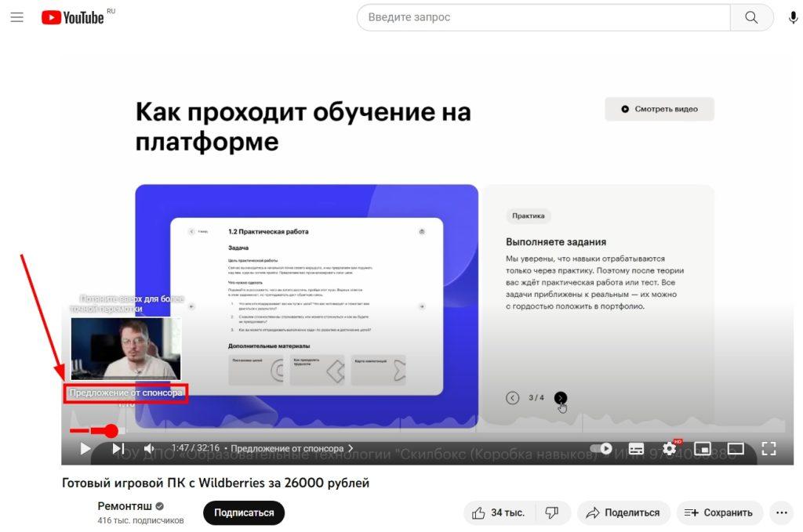Start voice search with microphone icon
The image size is (803, 532).
793,17
